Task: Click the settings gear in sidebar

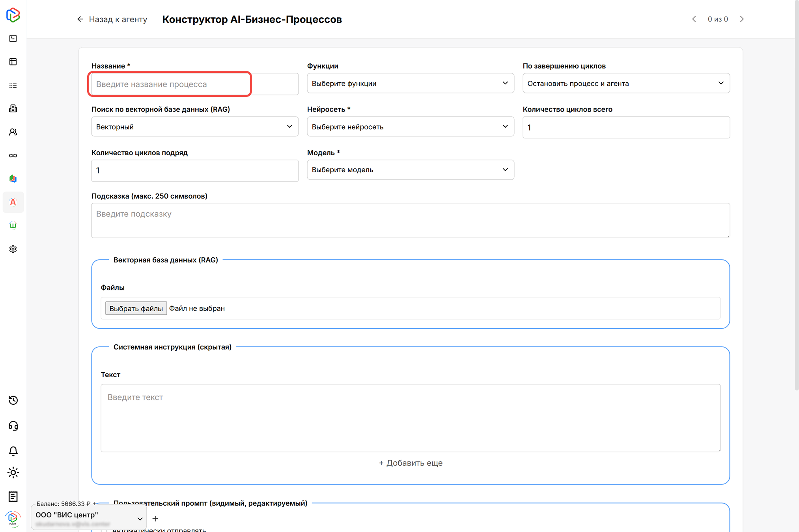Action: click(13, 249)
